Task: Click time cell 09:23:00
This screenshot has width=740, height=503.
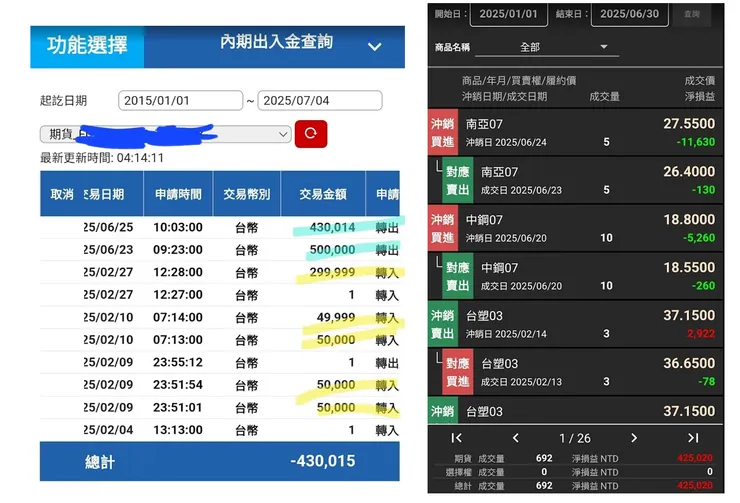Action: tap(178, 250)
